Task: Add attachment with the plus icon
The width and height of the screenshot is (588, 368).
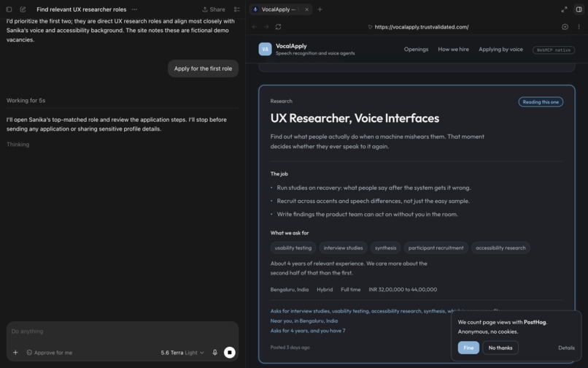Action: pyautogui.click(x=15, y=352)
